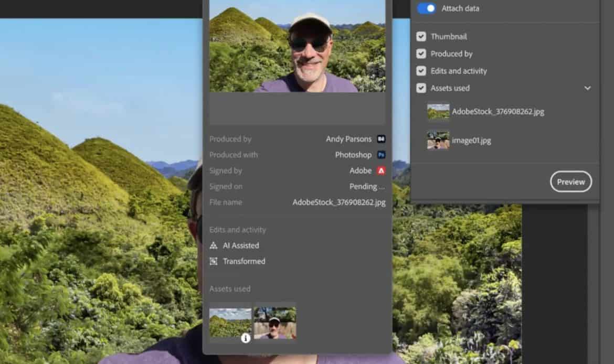Click the Transformed icon under Edits and activity
This screenshot has width=614, height=364.
[x=214, y=261]
